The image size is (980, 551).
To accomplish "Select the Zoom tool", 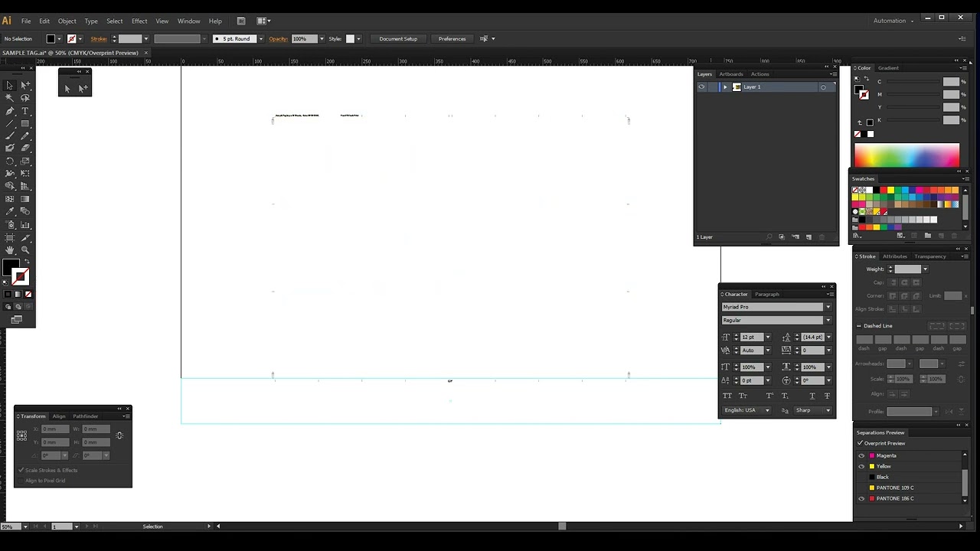I will coord(25,250).
